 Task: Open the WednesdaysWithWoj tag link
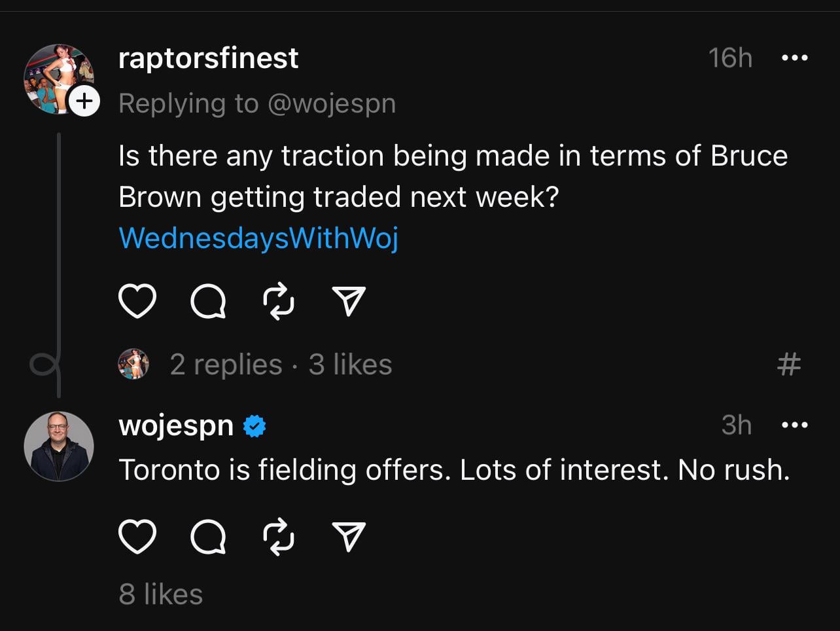(258, 238)
